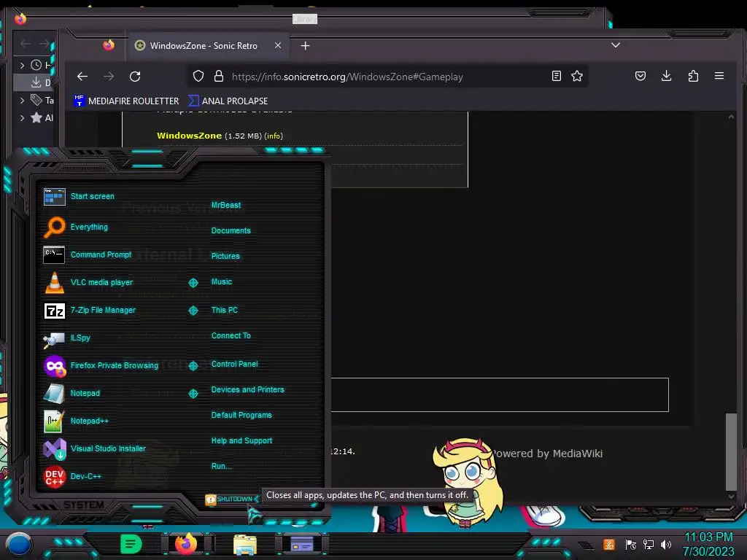Launch ILSpy from start menu
The height and width of the screenshot is (560, 747).
(x=80, y=338)
